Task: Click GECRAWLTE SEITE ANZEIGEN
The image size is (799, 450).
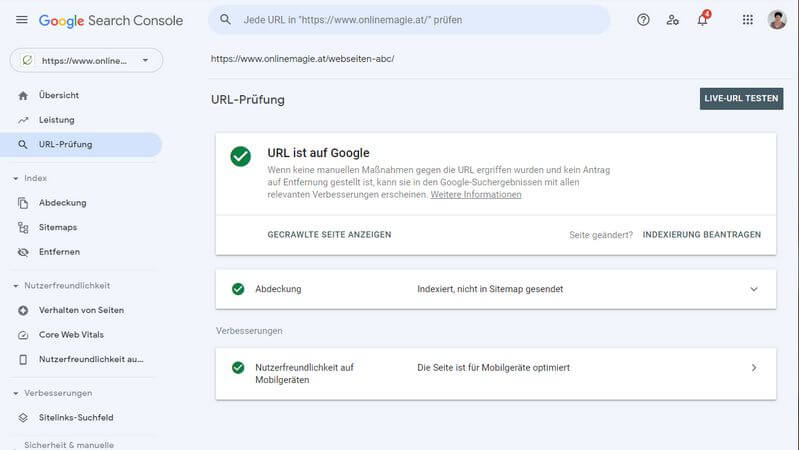Action: point(329,234)
